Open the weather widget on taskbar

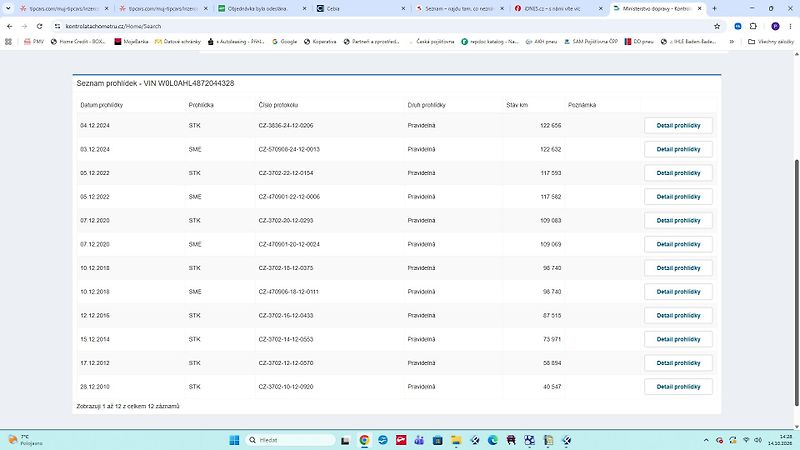tap(26, 440)
